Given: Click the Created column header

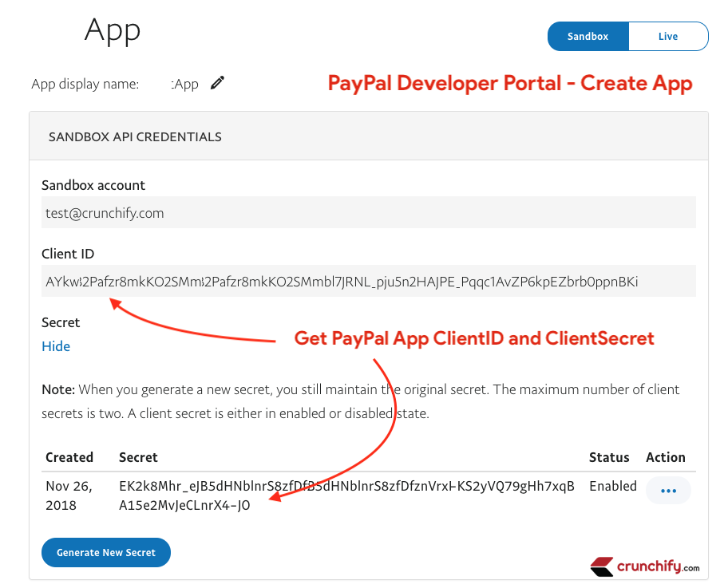Looking at the screenshot, I should 69,457.
